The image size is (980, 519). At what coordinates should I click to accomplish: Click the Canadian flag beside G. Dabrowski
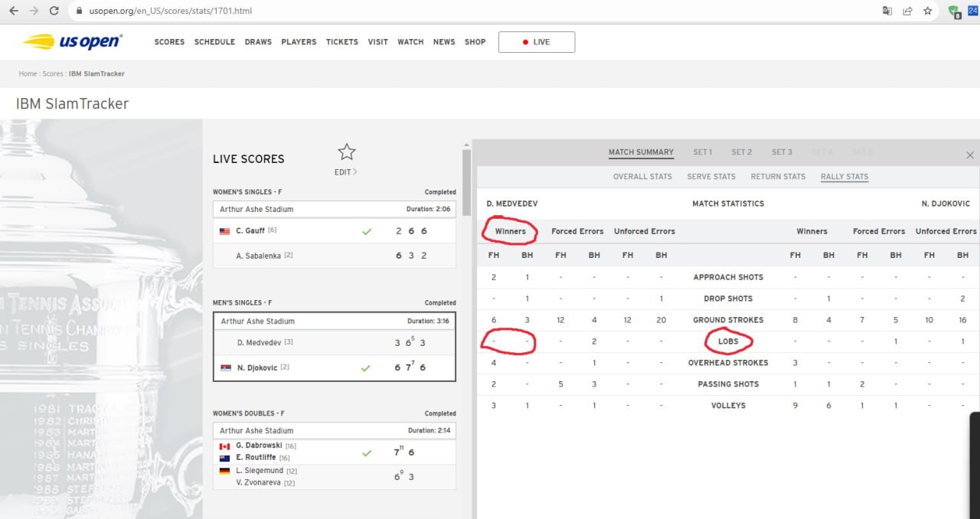[x=225, y=446]
